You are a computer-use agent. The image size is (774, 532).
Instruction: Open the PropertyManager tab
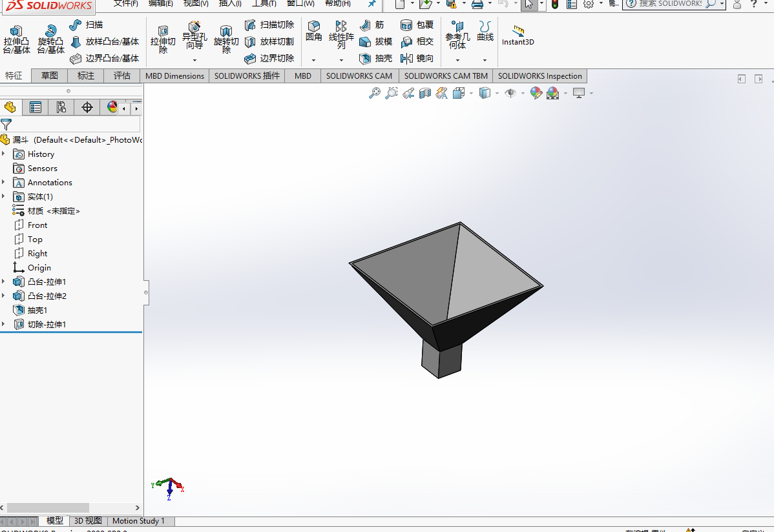pos(36,107)
